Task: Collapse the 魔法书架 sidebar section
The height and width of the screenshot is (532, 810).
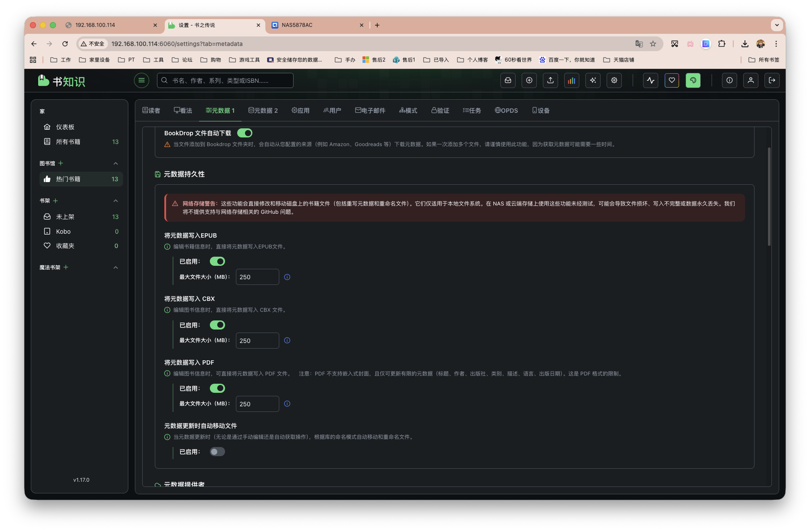Action: pyautogui.click(x=115, y=268)
